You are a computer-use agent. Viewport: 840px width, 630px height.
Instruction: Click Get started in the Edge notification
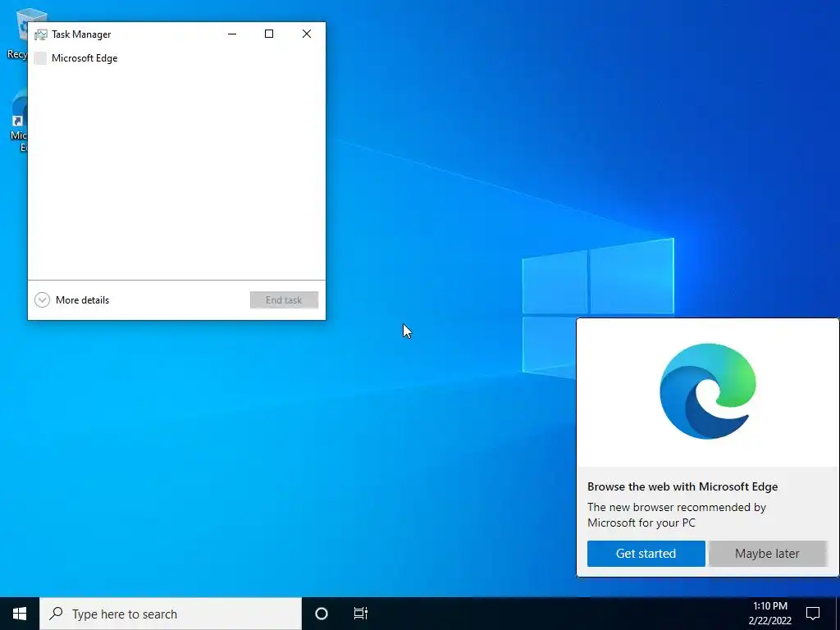[646, 554]
